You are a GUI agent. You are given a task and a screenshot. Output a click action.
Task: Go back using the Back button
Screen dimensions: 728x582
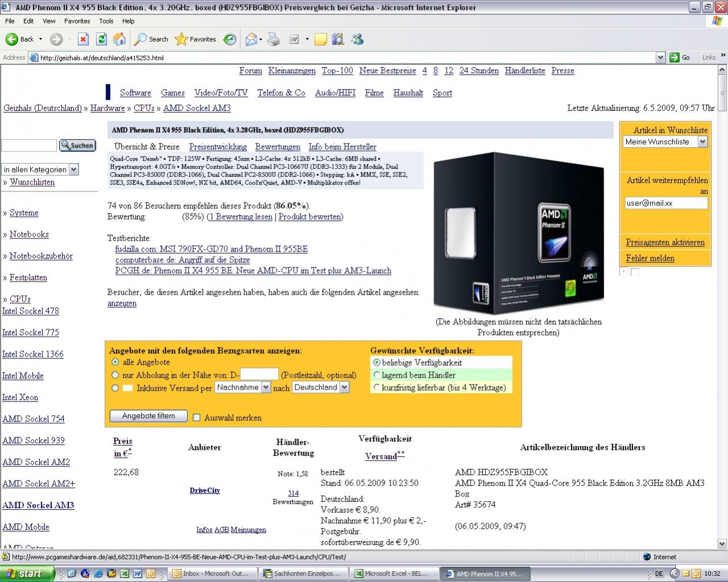(20, 39)
